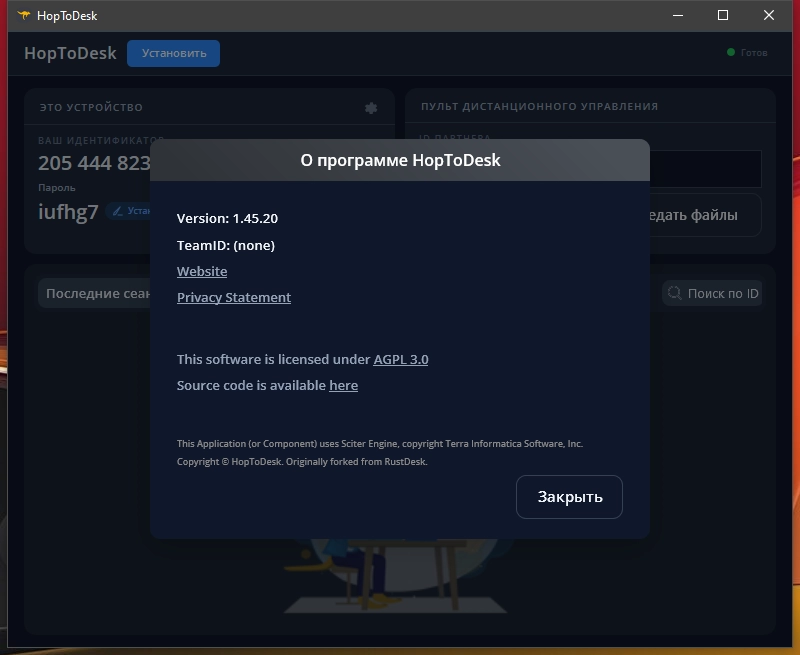Click the Version: 1.45.20 text
The height and width of the screenshot is (655, 800).
click(228, 218)
